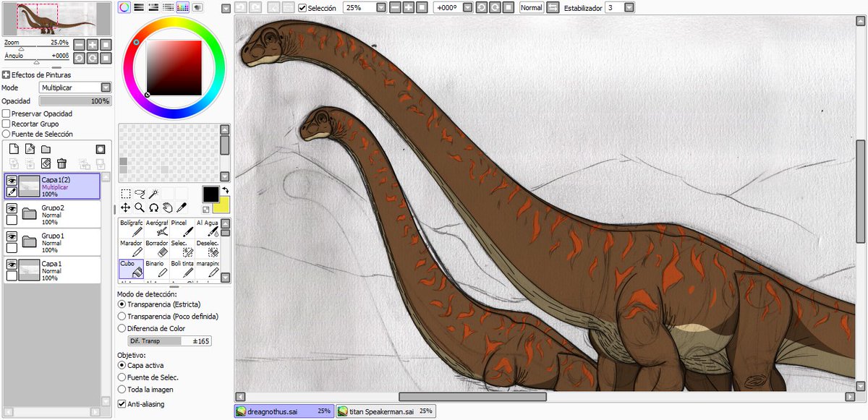Select the Binario pen tool

(157, 269)
